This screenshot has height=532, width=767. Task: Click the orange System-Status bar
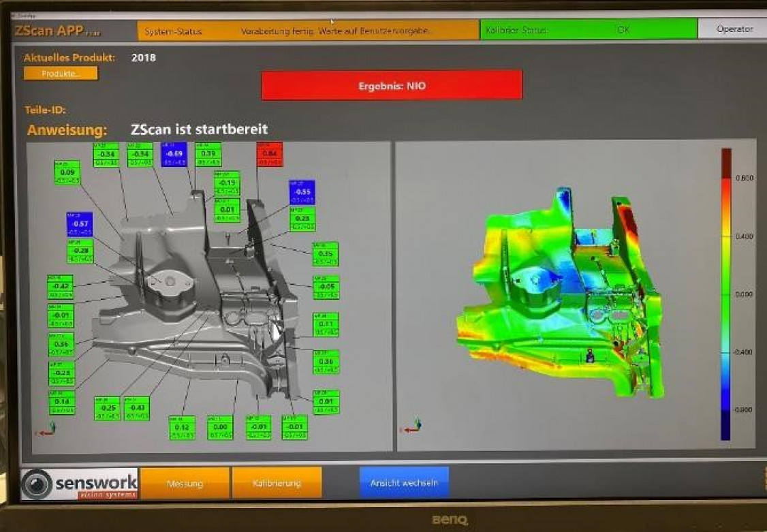tap(308, 31)
